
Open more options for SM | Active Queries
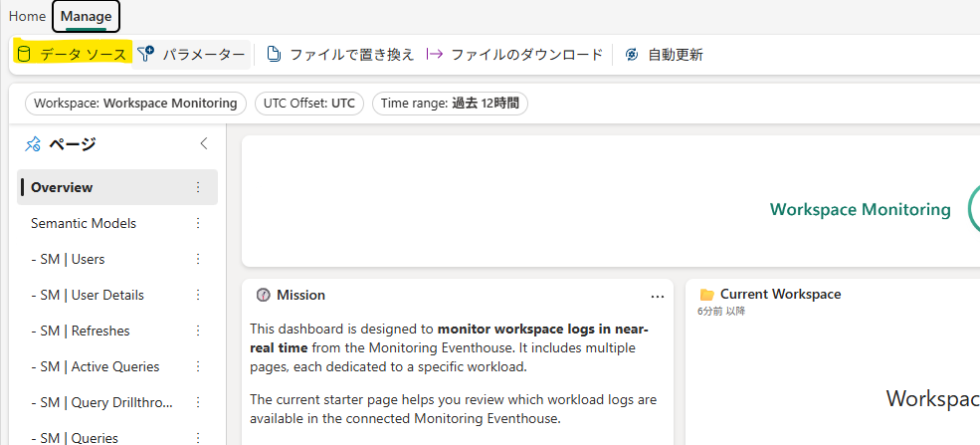(x=198, y=367)
